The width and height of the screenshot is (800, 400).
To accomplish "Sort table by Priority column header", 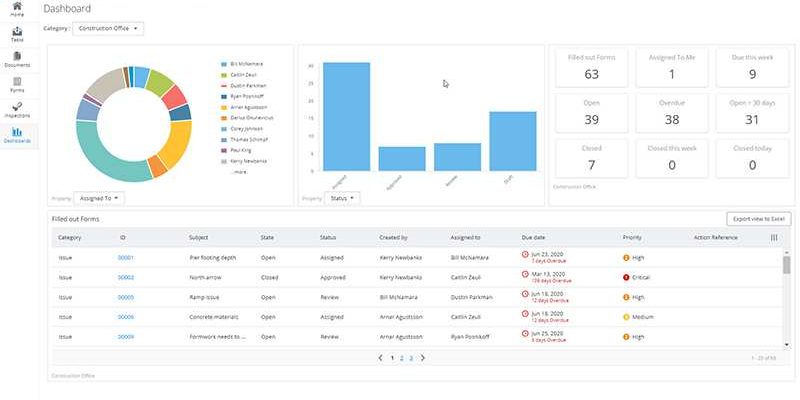I will click(x=632, y=238).
